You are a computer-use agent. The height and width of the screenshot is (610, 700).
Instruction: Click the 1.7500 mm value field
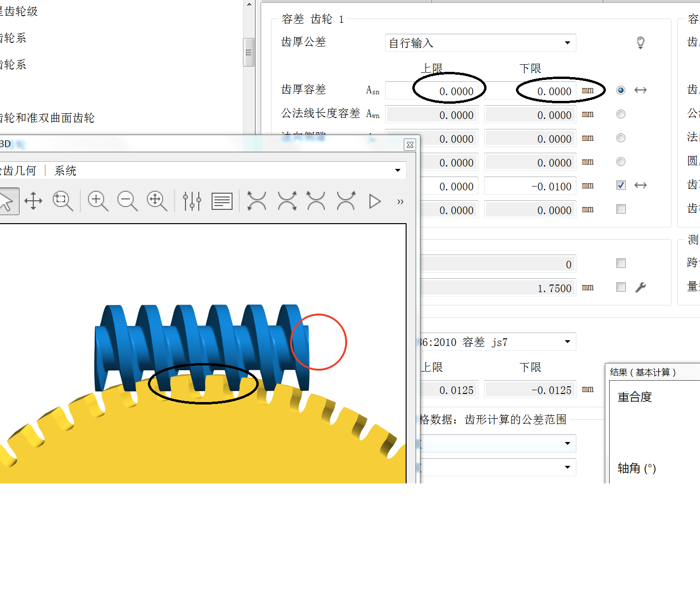coord(498,287)
